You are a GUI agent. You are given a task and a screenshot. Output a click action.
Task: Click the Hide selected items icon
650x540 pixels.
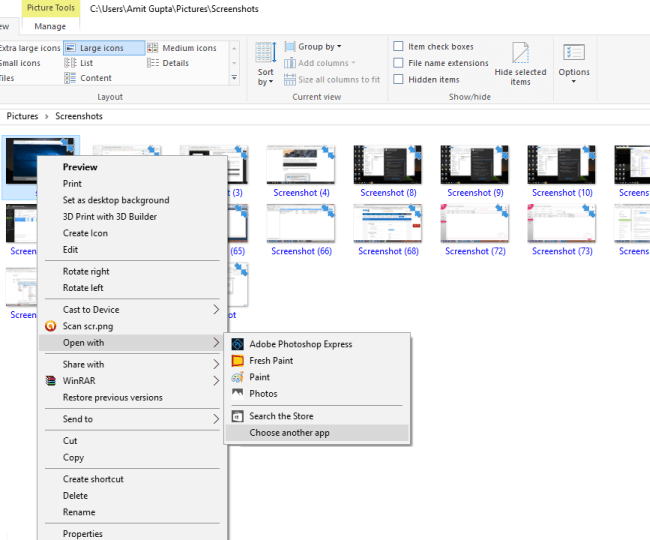coord(520,53)
